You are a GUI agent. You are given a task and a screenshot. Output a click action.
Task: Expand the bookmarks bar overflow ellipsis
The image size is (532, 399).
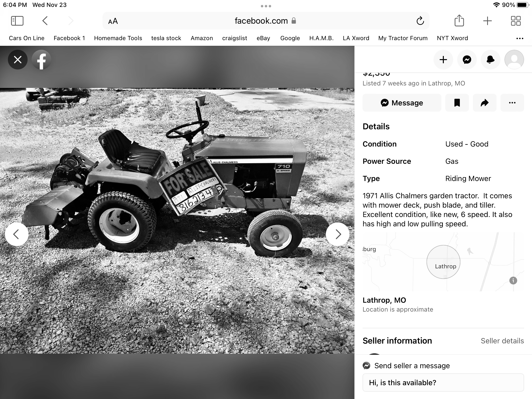[x=520, y=38]
